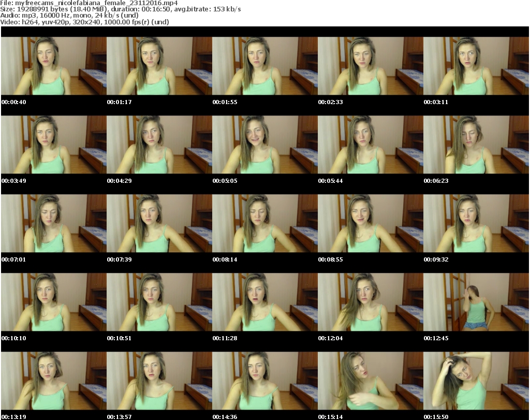Click the 00:05:05 timestamp label
The width and height of the screenshot is (530, 420).
(x=225, y=181)
